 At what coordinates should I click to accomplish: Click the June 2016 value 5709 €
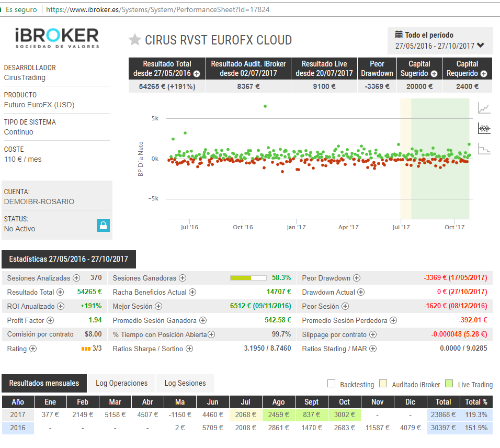click(x=213, y=428)
